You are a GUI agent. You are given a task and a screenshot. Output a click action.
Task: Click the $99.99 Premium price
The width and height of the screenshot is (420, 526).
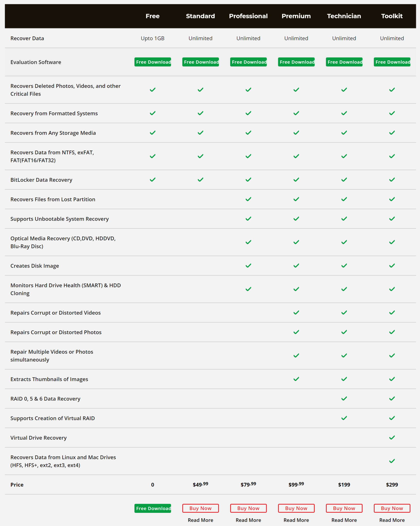coord(296,484)
